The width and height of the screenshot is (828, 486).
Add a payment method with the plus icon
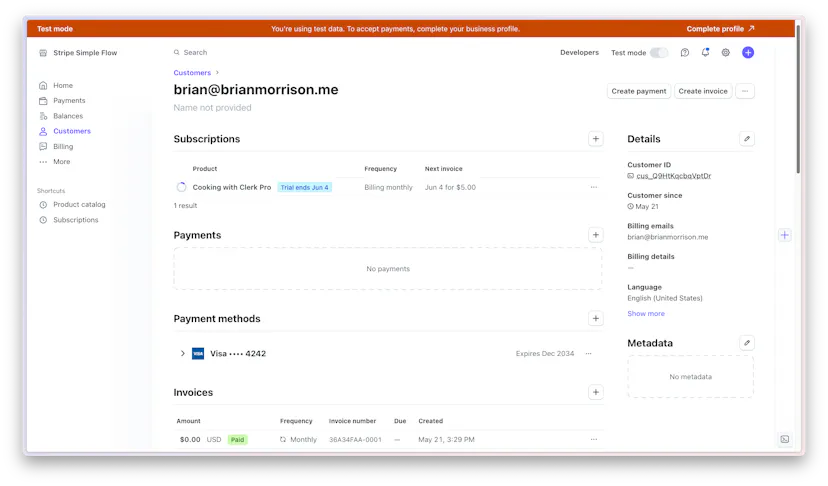pos(596,319)
